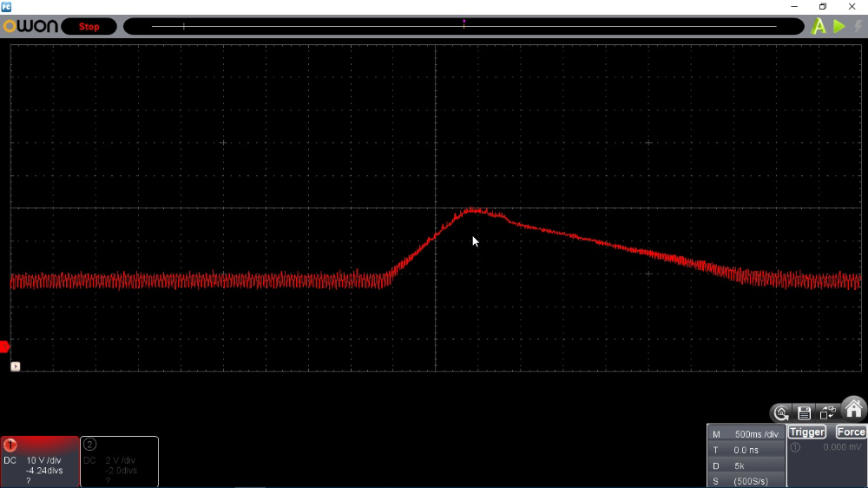Screen dimensions: 868x488
Task: Click the trigger level 0.000 mV value
Action: point(842,447)
